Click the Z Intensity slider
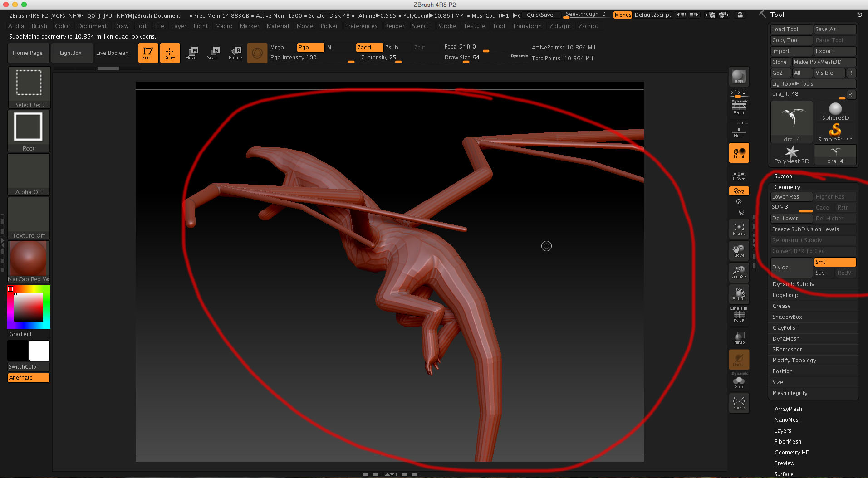The height and width of the screenshot is (478, 868). (397, 58)
